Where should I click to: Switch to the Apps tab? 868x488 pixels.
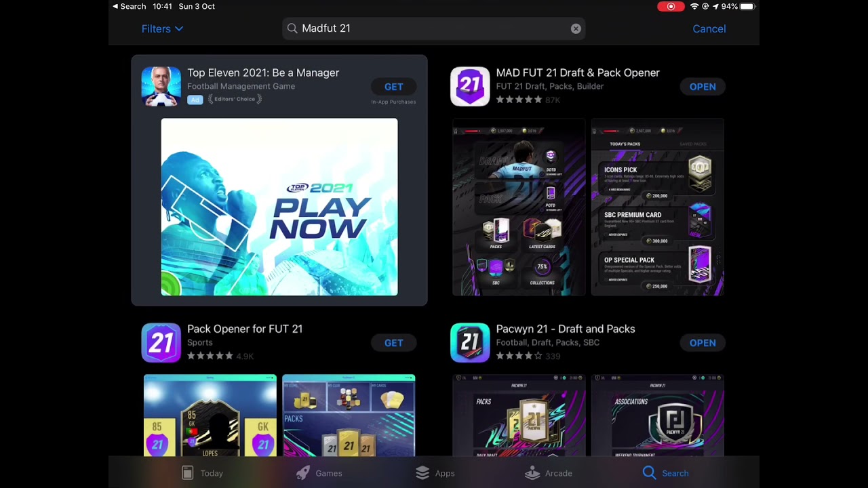point(435,473)
